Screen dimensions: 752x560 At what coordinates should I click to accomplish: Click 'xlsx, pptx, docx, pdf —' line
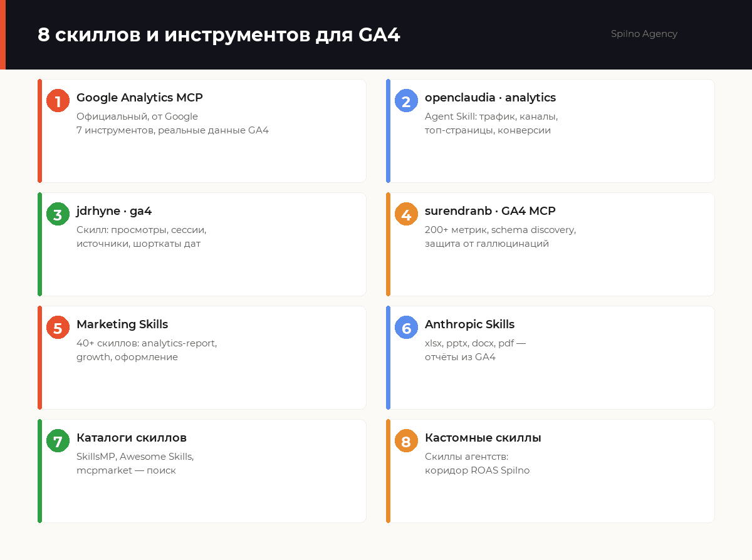tap(475, 343)
